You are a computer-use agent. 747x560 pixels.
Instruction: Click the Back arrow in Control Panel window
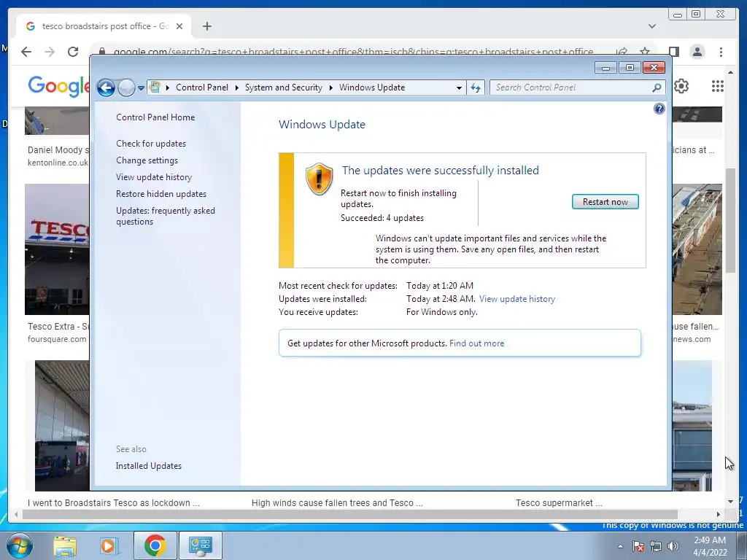coord(106,87)
